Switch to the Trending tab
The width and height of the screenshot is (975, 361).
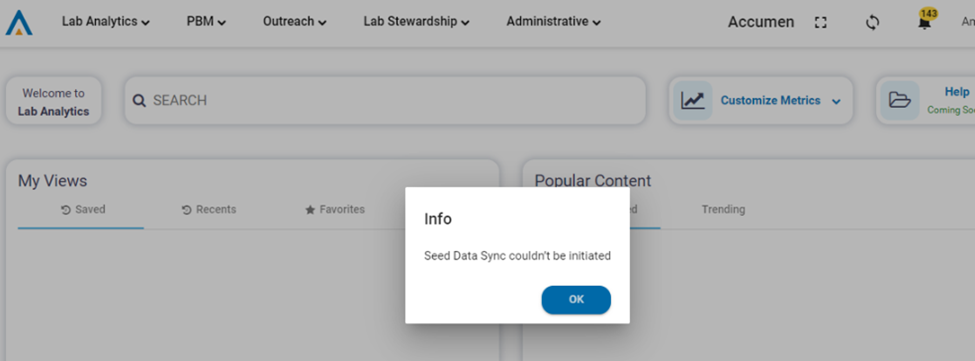pyautogui.click(x=723, y=209)
